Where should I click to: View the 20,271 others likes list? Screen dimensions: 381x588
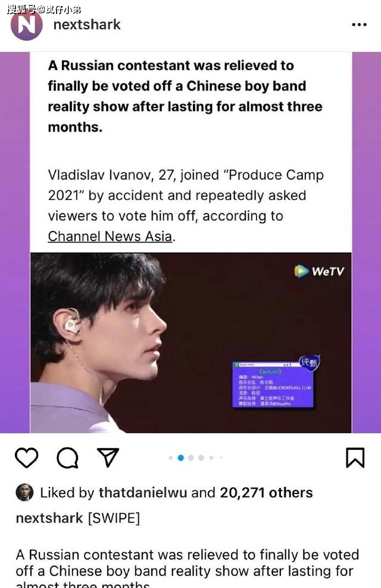pos(266,492)
